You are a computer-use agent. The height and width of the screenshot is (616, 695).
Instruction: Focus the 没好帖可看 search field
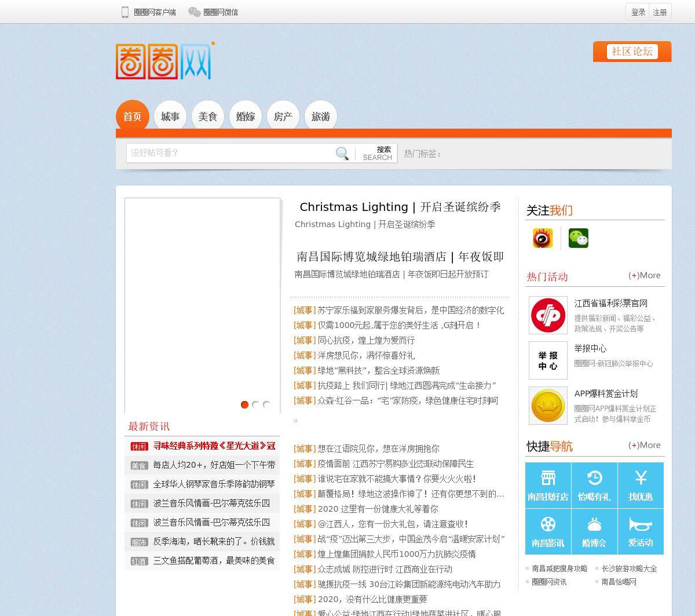tap(229, 153)
